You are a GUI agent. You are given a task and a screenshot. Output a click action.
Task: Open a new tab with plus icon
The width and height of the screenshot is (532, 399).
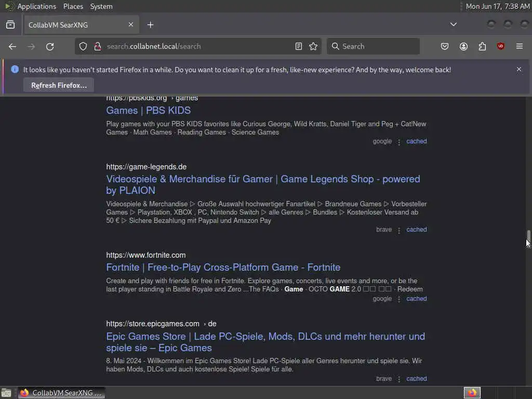[x=151, y=25]
